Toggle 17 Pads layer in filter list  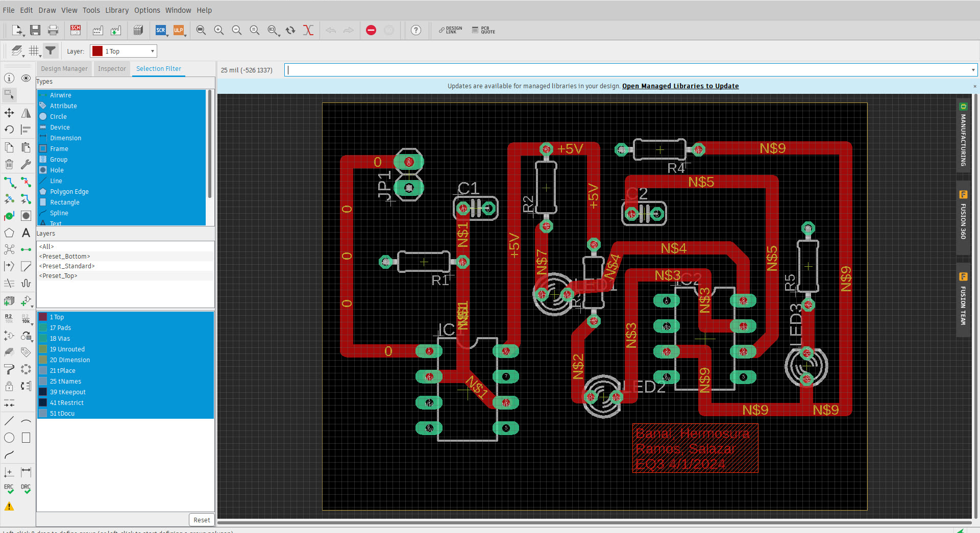(x=126, y=328)
